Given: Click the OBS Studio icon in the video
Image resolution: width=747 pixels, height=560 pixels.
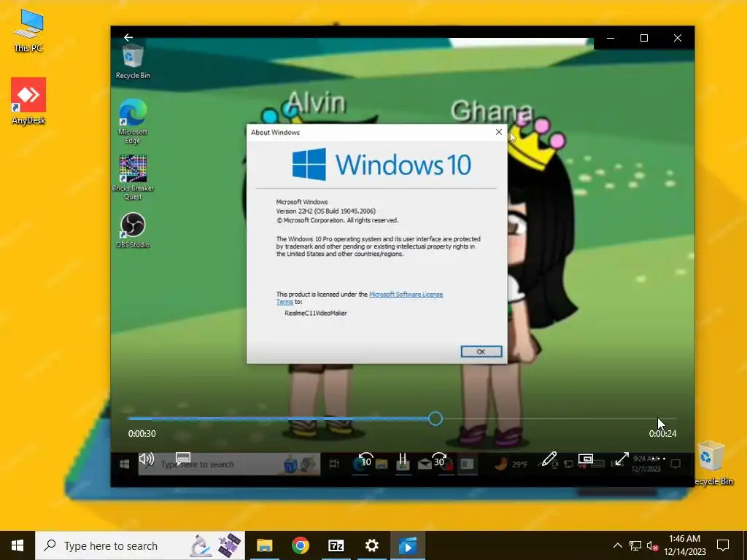Looking at the screenshot, I should [x=133, y=230].
